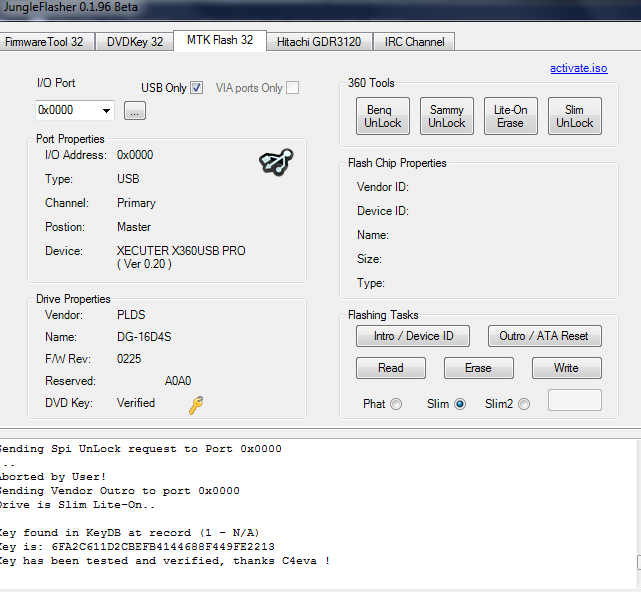Screen dimensions: 641x592
Task: Click the Erase flashing task button
Action: tap(479, 368)
